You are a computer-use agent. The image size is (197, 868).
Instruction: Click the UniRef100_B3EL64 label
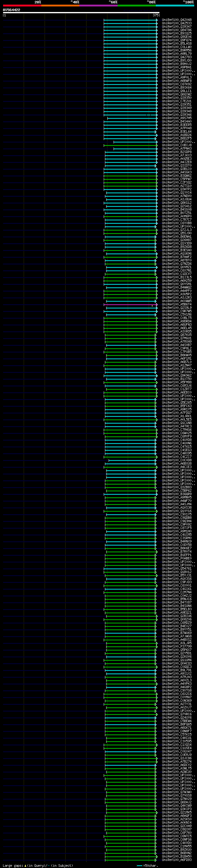pos(177,132)
